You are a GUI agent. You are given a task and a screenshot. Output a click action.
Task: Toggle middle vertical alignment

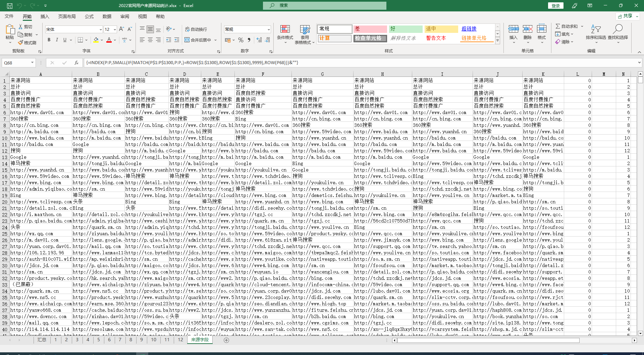coord(150,29)
